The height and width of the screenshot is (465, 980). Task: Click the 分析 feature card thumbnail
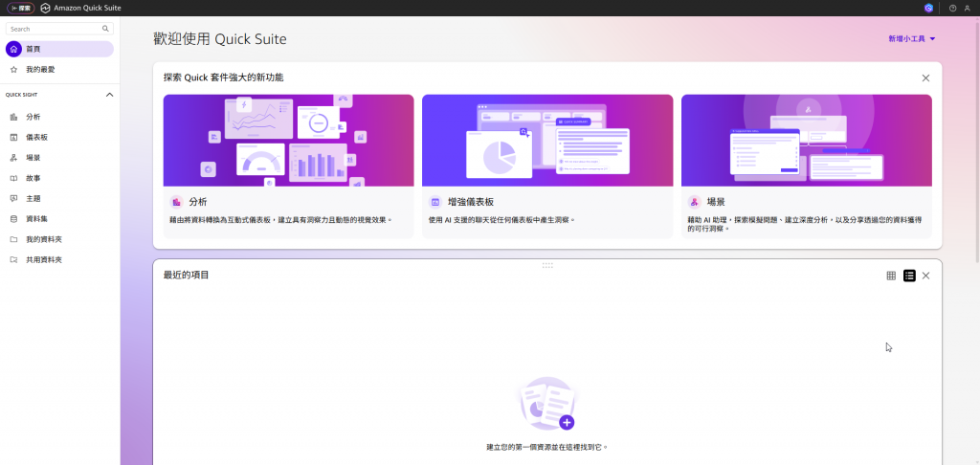pyautogui.click(x=288, y=140)
